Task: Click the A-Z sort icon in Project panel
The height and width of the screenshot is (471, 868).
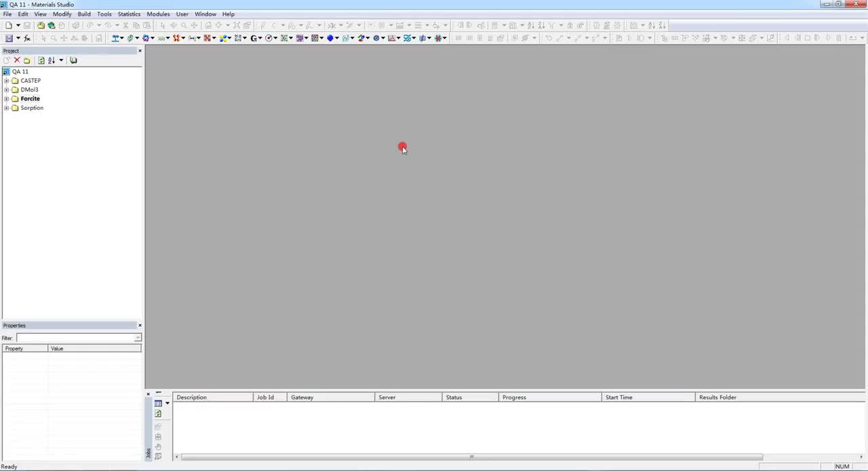Action: pos(52,60)
